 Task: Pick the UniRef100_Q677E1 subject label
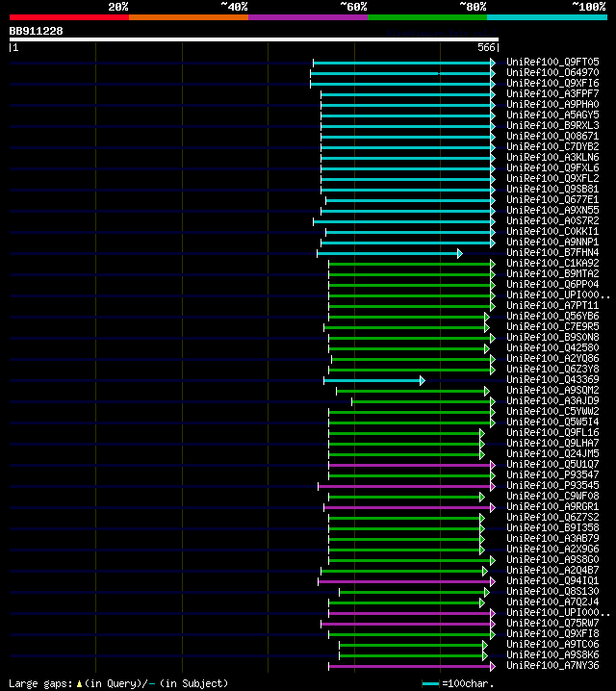pos(552,199)
